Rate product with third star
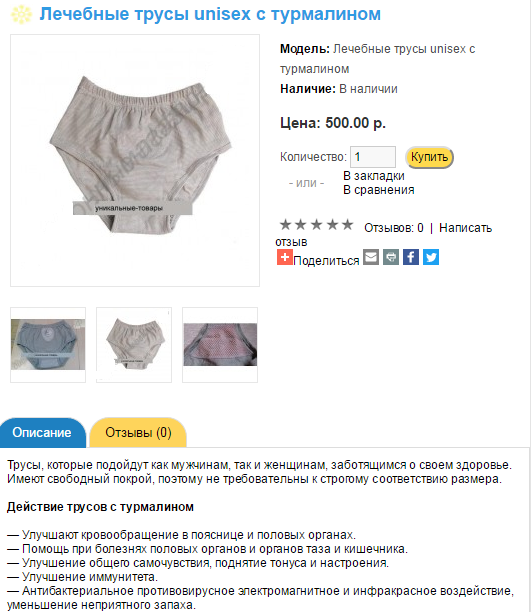 tap(317, 224)
